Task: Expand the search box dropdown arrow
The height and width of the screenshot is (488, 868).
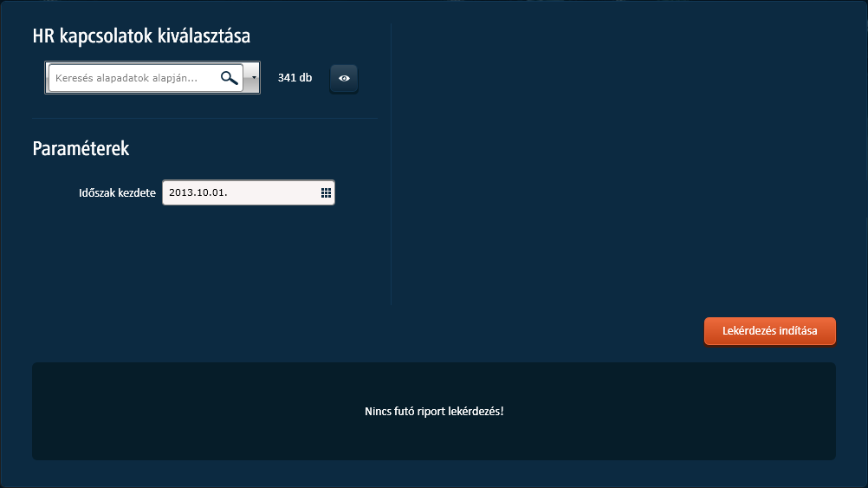Action: tap(253, 78)
